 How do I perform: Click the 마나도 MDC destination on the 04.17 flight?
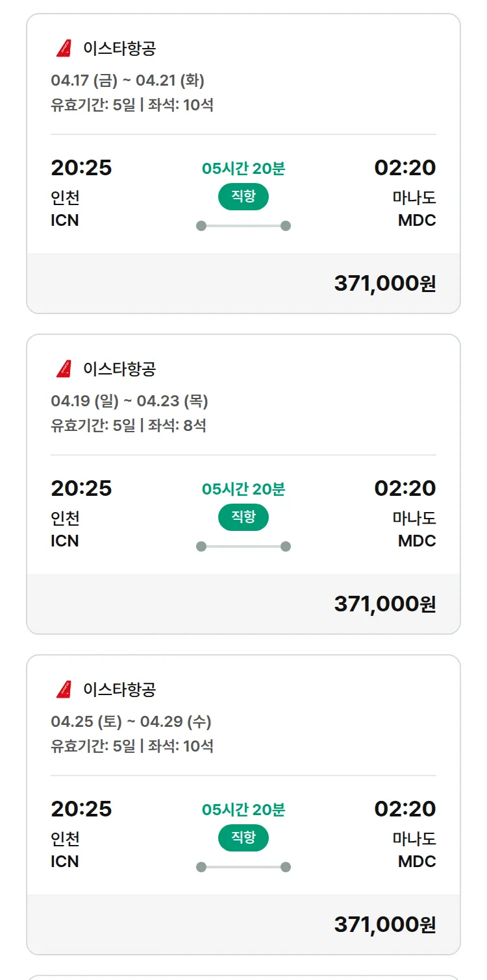tap(414, 209)
